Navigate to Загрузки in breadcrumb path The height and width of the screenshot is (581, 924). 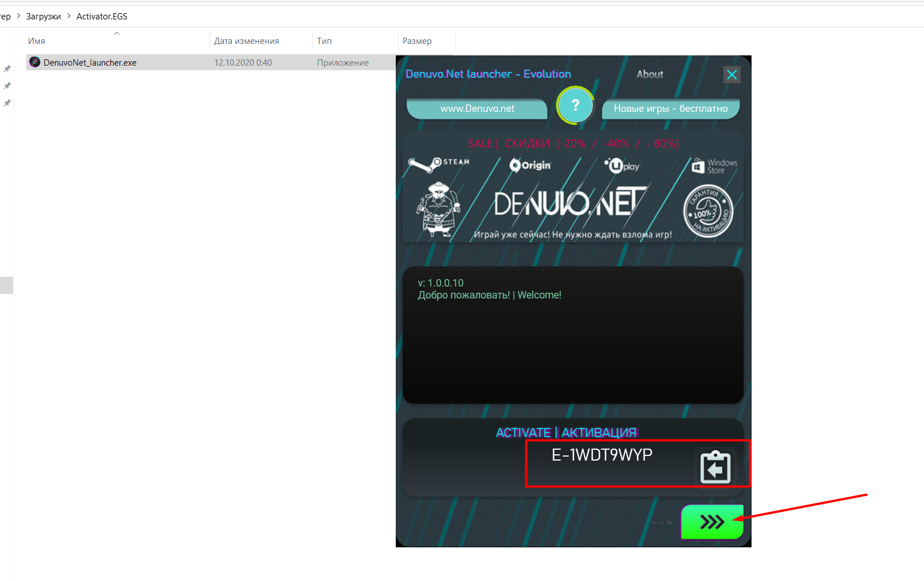43,16
